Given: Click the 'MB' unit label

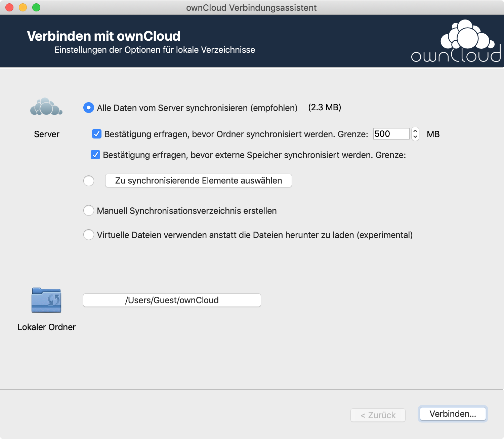Looking at the screenshot, I should (433, 134).
